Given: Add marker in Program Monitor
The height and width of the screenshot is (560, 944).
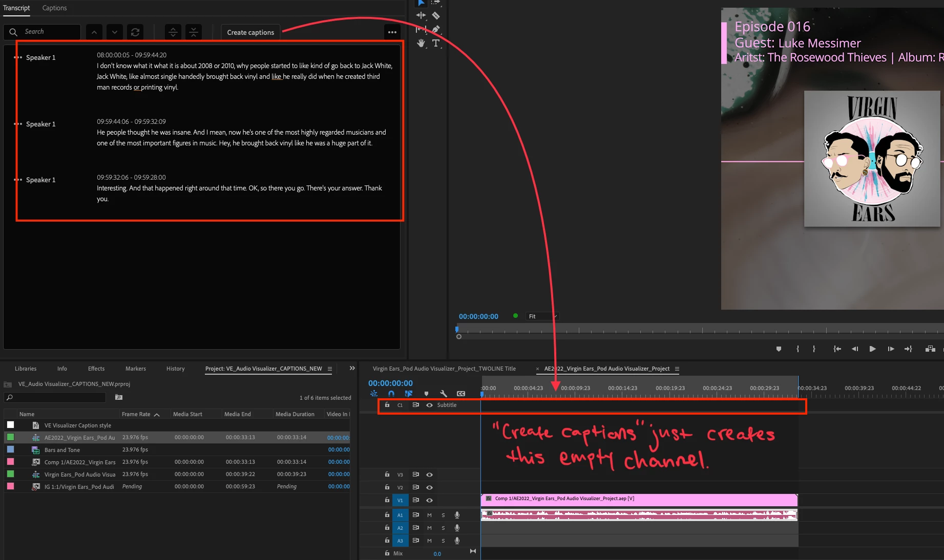Looking at the screenshot, I should click(x=779, y=349).
